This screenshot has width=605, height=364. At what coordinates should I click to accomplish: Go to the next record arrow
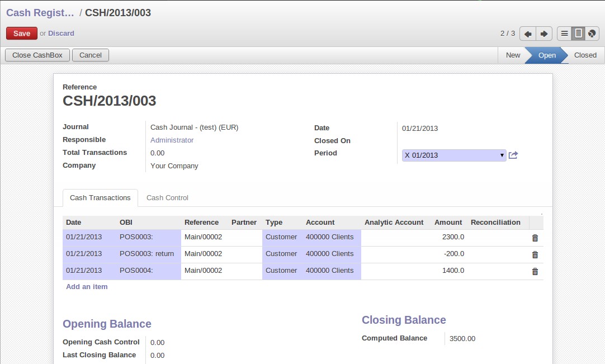point(543,34)
